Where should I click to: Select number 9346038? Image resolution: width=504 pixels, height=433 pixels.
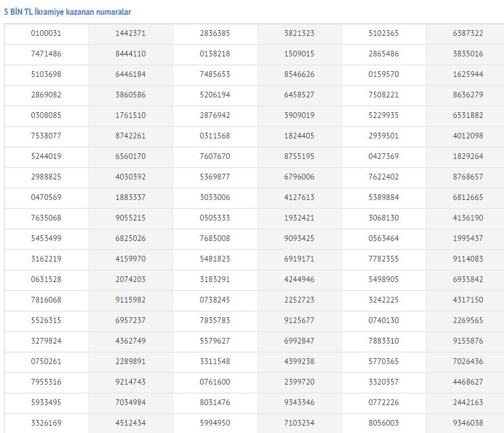tap(468, 423)
